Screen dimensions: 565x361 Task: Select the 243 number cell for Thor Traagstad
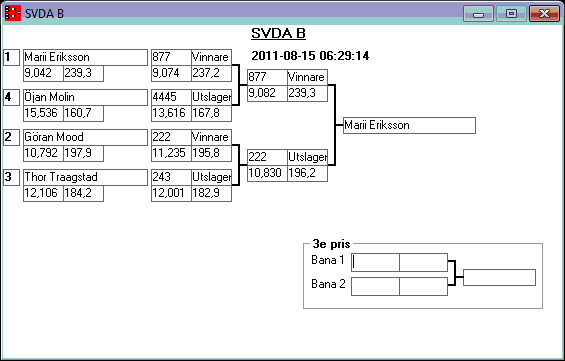(171, 177)
